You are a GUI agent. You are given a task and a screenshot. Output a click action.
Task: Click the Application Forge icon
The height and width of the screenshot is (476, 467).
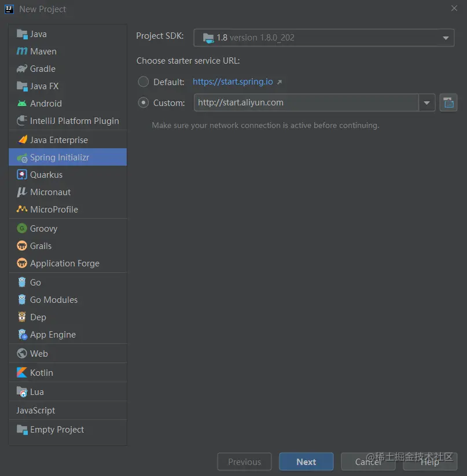click(22, 263)
